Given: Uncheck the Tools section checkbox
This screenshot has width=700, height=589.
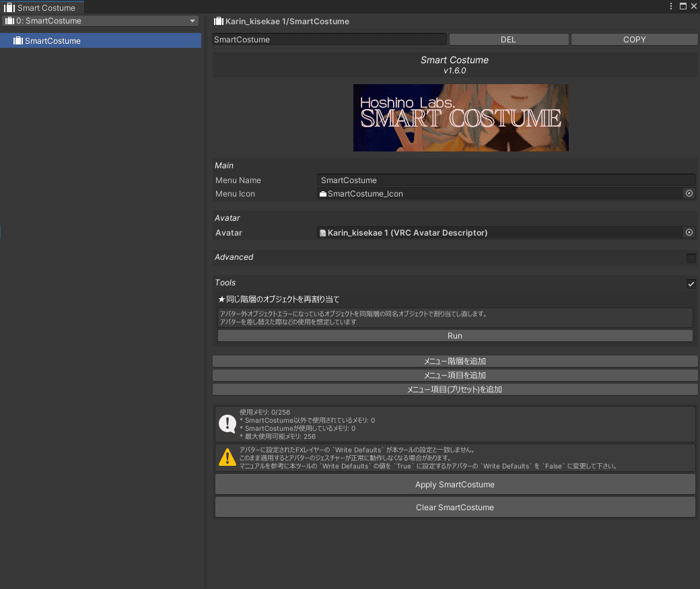Looking at the screenshot, I should (x=691, y=283).
